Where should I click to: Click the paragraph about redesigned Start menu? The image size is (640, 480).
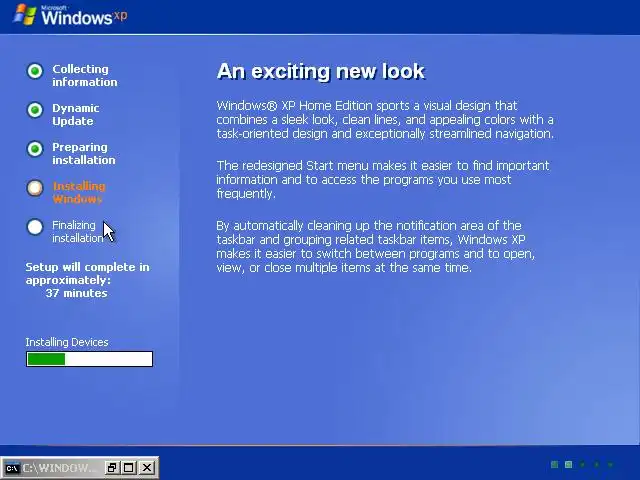tap(383, 180)
